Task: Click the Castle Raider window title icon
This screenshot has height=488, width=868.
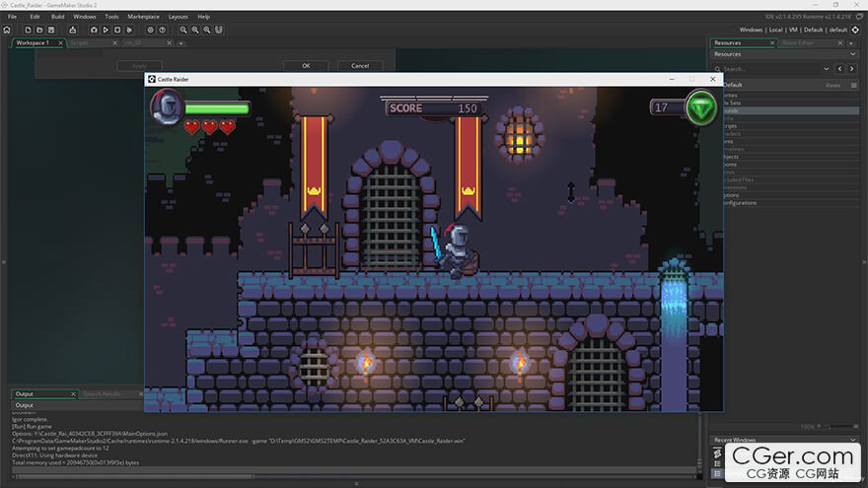Action: pyautogui.click(x=152, y=79)
